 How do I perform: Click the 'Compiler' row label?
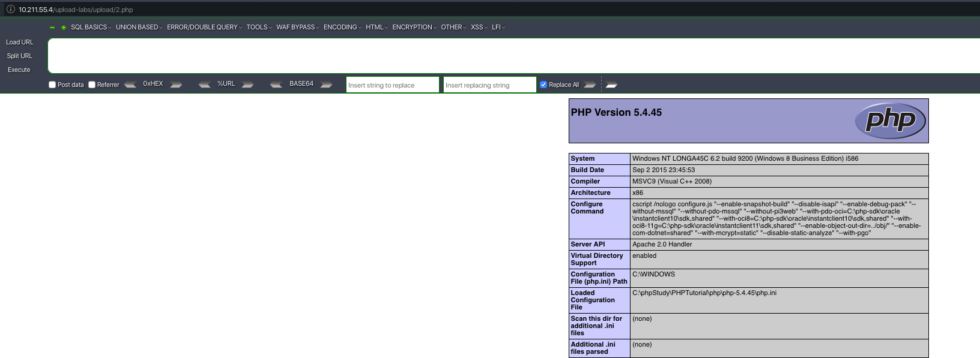[585, 181]
